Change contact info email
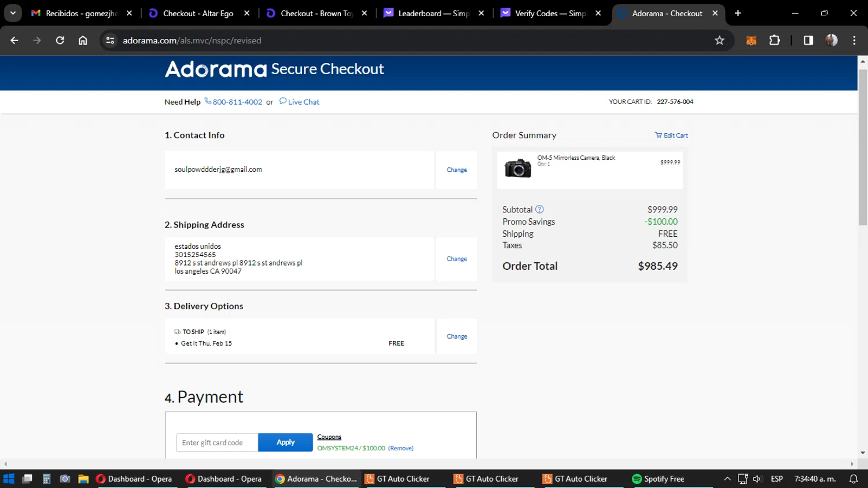This screenshot has width=868, height=488. 457,170
